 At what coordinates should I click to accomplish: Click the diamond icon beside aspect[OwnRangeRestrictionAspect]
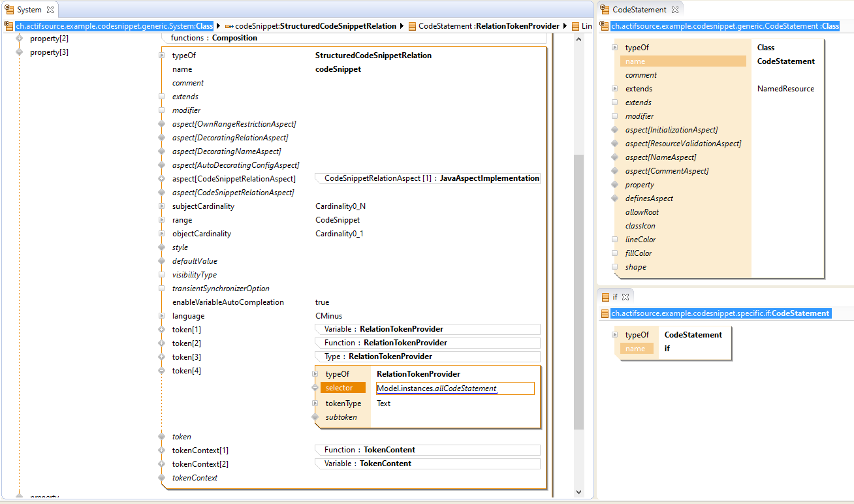point(161,124)
